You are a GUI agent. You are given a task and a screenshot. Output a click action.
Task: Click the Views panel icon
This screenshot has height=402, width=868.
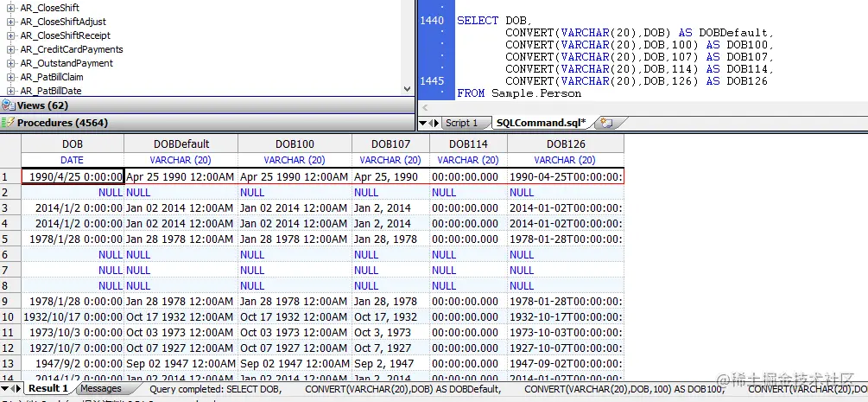point(8,105)
